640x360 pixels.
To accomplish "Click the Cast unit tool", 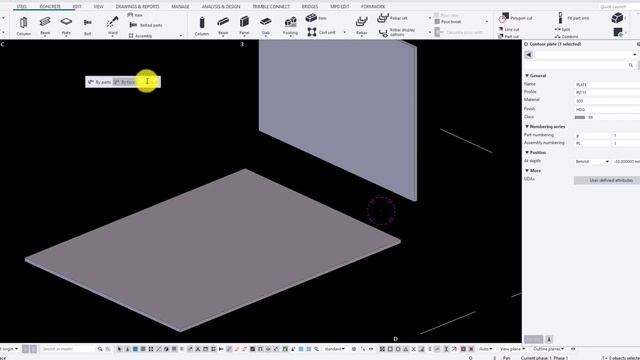I will (x=321, y=32).
